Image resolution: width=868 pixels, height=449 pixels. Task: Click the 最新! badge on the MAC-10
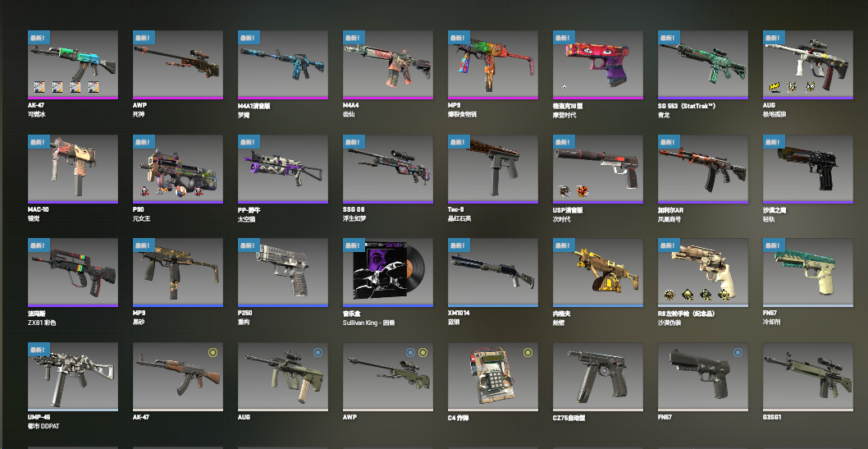pyautogui.click(x=39, y=142)
